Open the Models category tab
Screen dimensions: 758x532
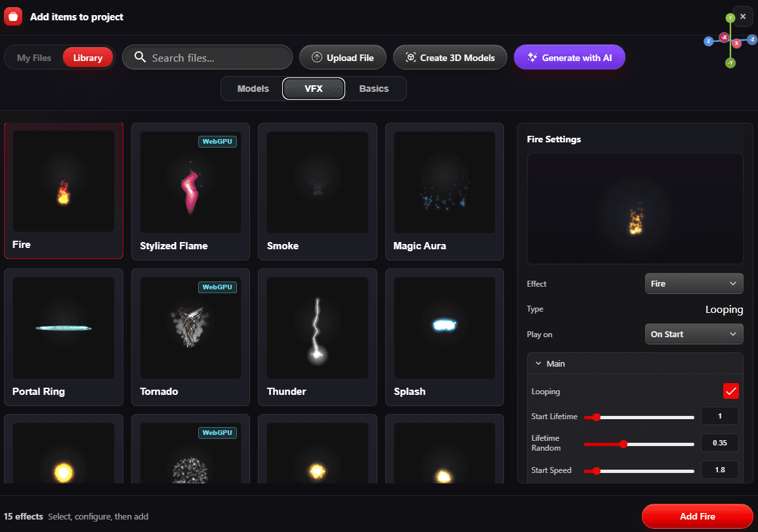pos(253,89)
